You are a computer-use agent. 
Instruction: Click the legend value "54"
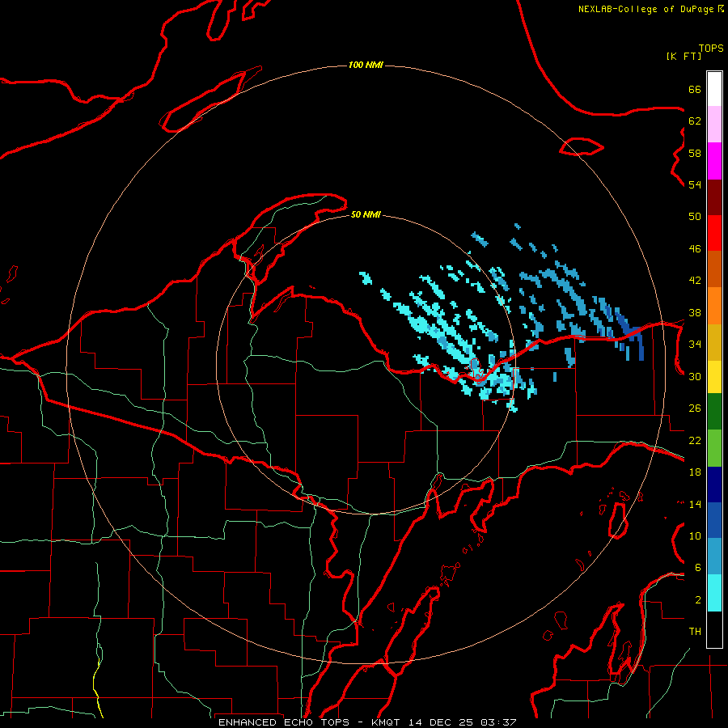[x=695, y=184]
